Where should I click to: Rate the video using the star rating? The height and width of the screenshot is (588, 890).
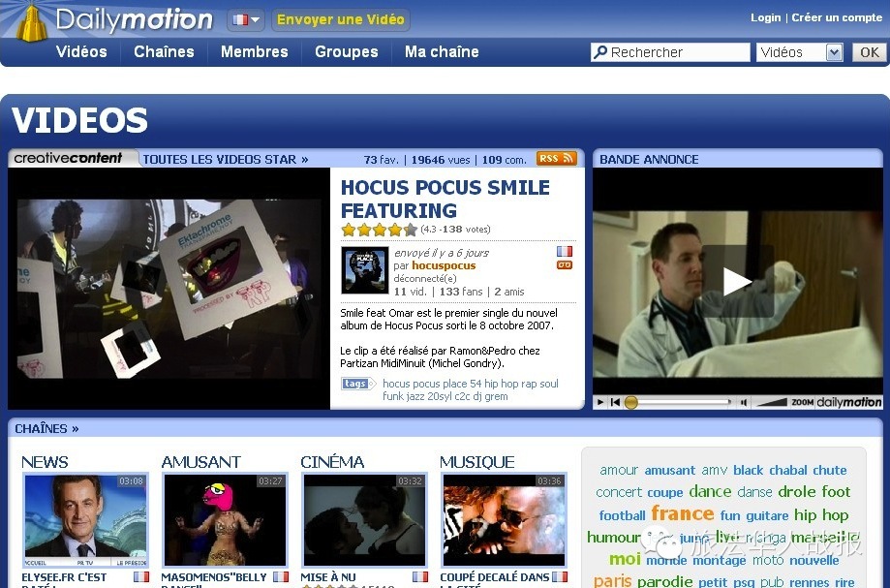[380, 230]
